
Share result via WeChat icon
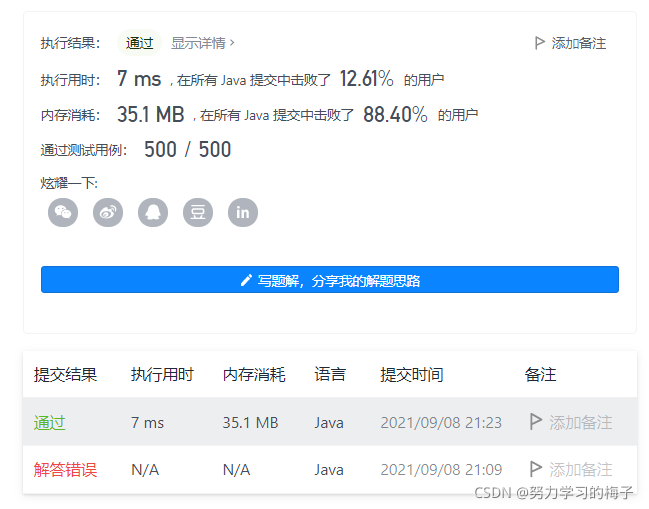[x=63, y=212]
